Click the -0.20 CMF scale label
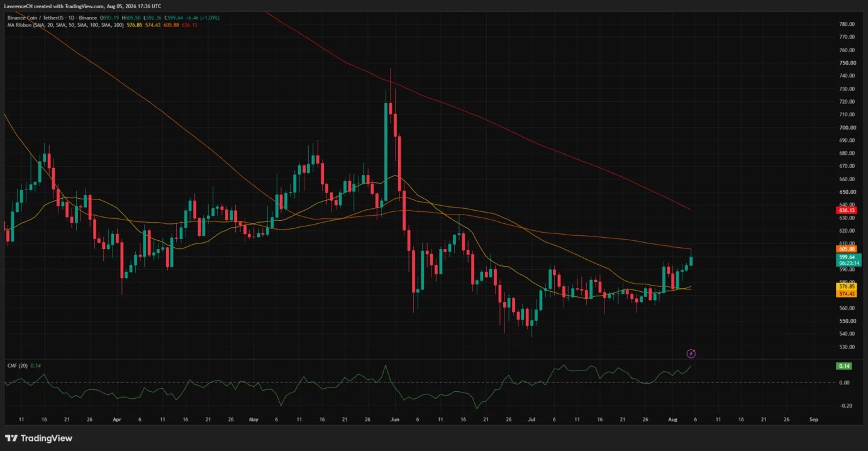The image size is (868, 451). [x=845, y=406]
